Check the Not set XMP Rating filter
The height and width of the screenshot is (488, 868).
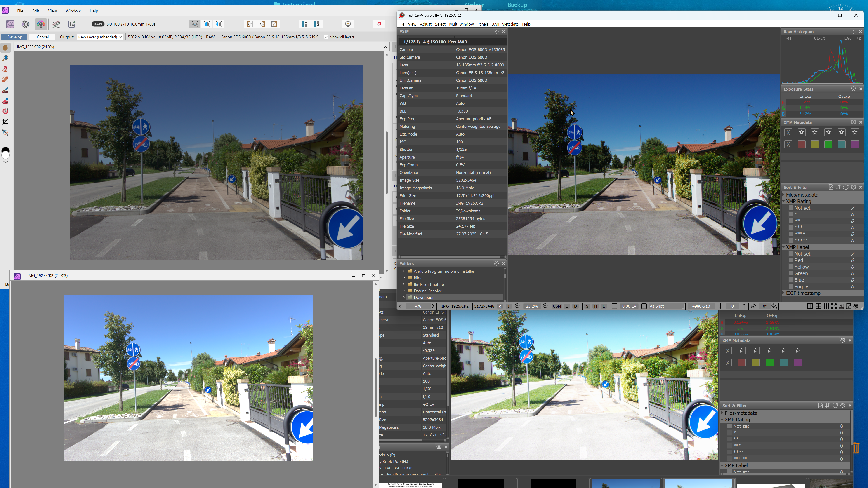coord(791,208)
